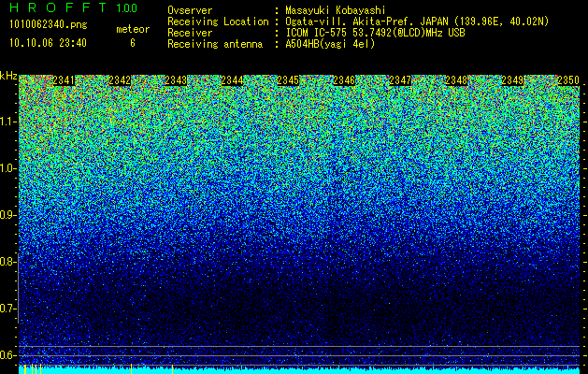Select the observer name Masayuki Kobayashi

point(336,10)
